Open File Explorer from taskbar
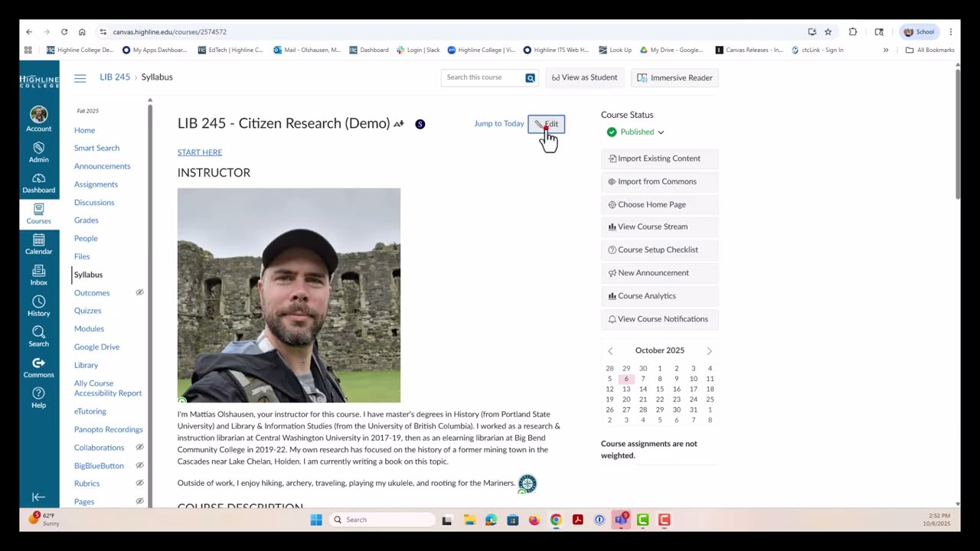This screenshot has width=980, height=551. [x=469, y=520]
